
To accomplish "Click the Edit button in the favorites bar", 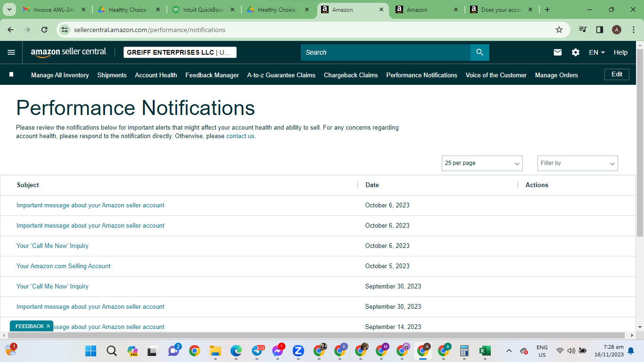I will [x=617, y=74].
